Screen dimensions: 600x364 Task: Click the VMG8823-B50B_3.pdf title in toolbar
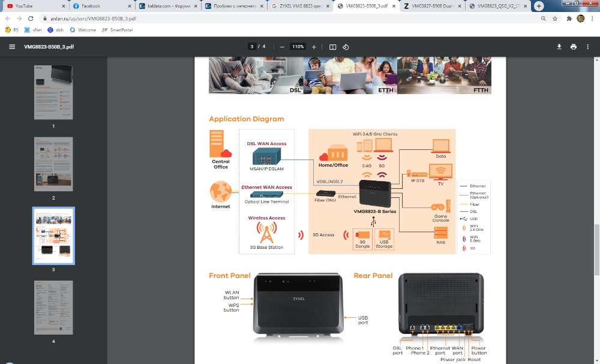tap(49, 47)
